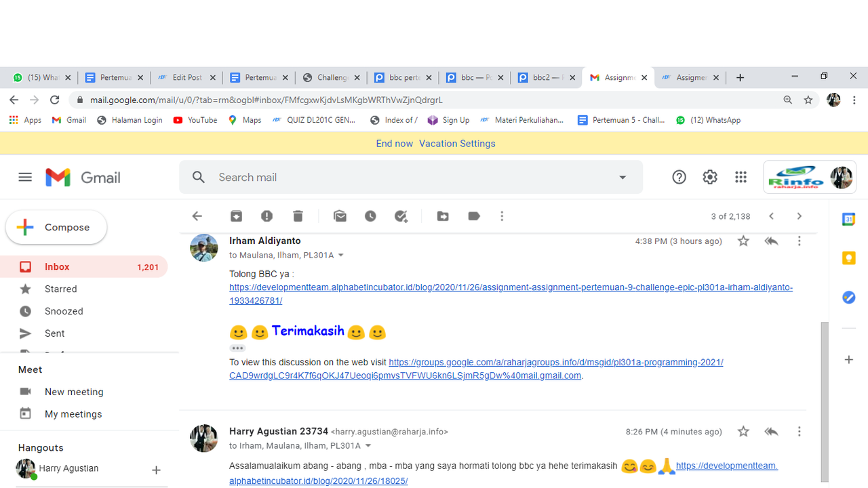Report this conversation as spam
The height and width of the screenshot is (488, 868).
[267, 216]
